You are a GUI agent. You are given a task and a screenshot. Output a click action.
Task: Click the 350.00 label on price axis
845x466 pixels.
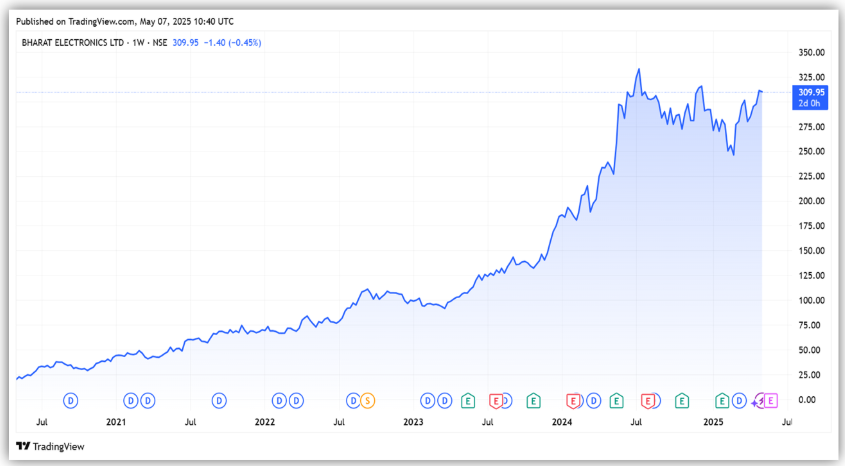tap(811, 52)
